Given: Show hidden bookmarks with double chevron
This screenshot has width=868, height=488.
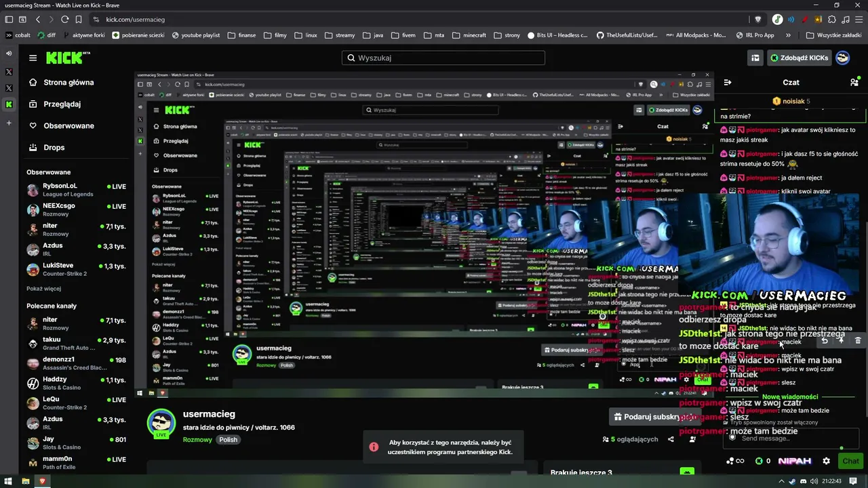Looking at the screenshot, I should point(788,35).
